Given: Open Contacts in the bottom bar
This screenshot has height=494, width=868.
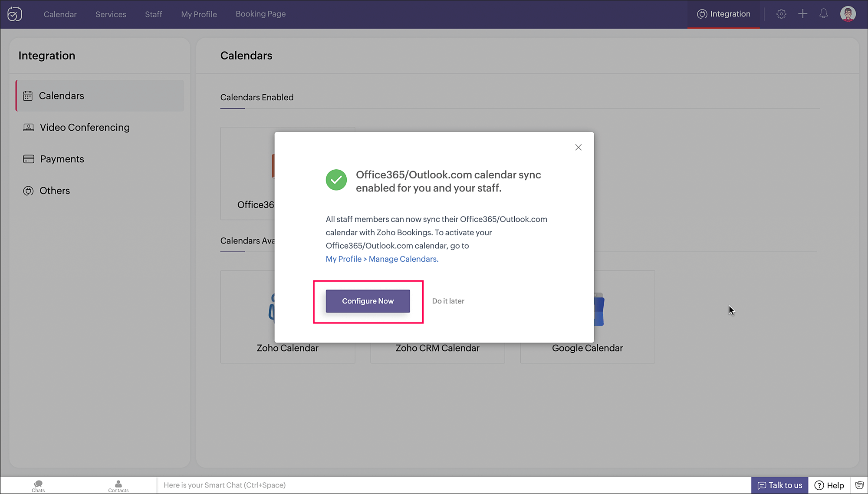Looking at the screenshot, I should (118, 486).
